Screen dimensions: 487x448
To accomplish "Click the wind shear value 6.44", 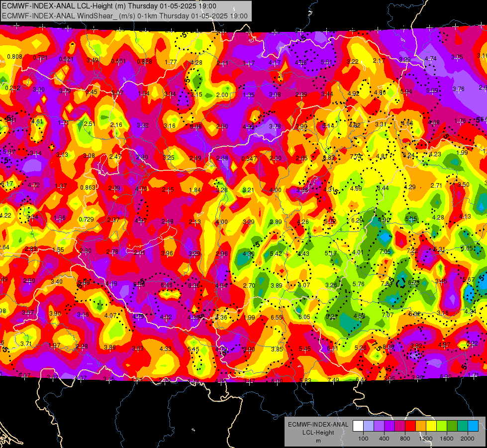I will [383, 188].
